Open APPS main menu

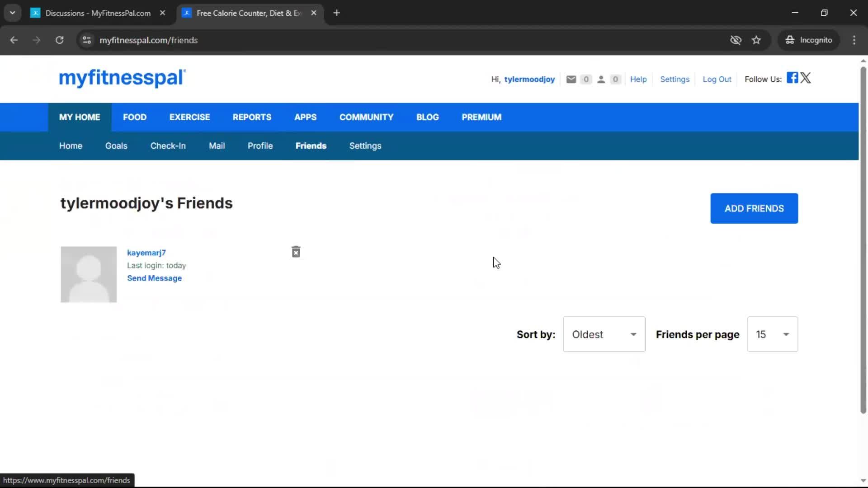[306, 117]
